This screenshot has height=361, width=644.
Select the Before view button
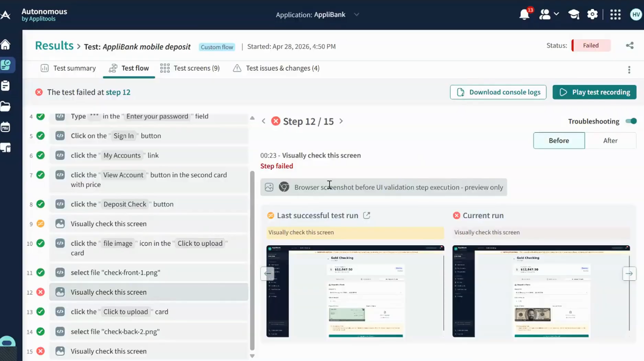[559, 141]
